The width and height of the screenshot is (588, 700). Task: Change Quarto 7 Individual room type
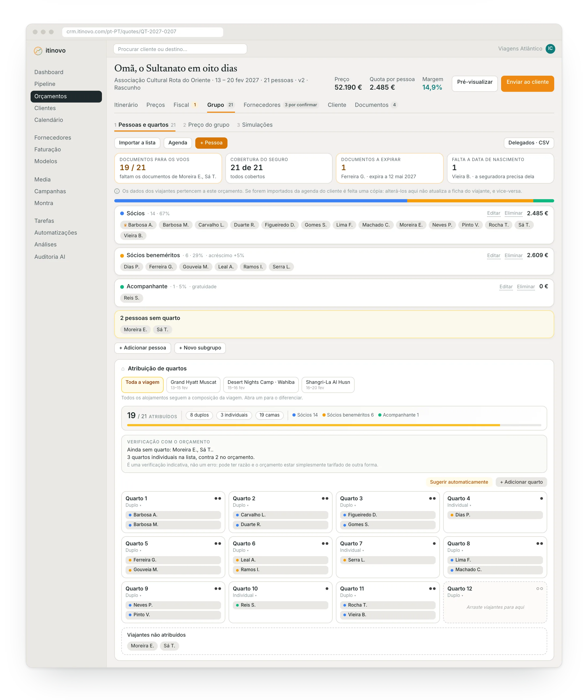(x=352, y=550)
